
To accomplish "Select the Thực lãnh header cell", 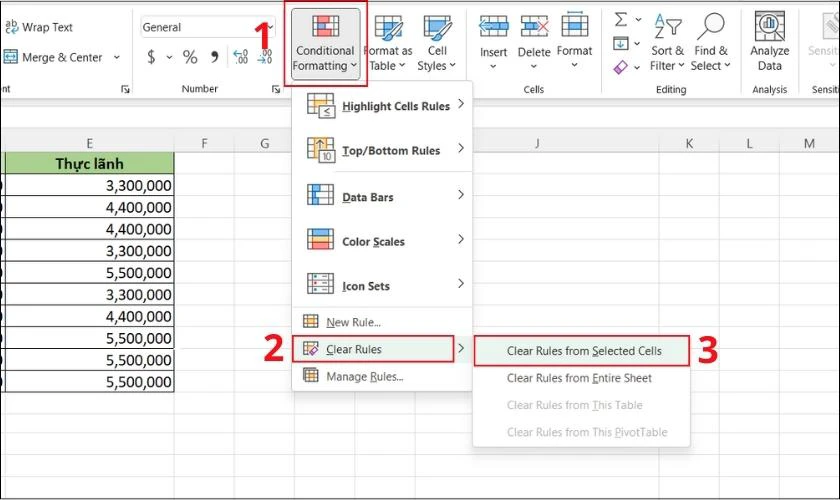I will click(89, 162).
